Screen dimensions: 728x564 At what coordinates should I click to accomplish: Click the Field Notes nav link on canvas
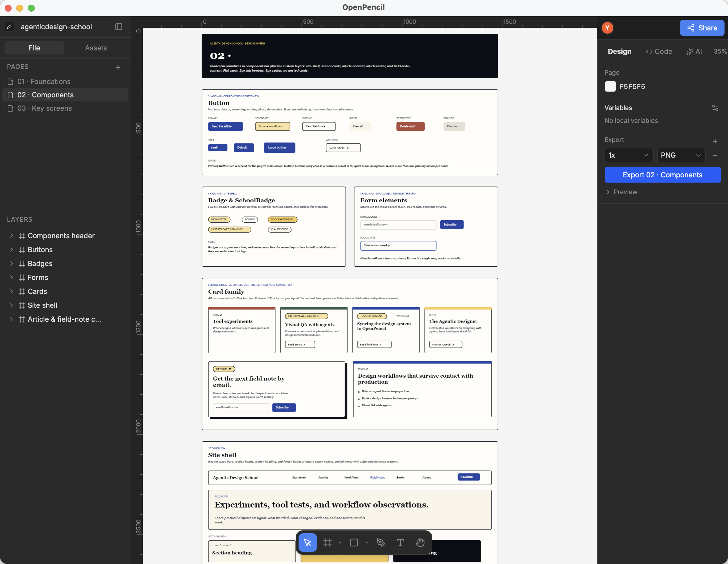point(378,478)
